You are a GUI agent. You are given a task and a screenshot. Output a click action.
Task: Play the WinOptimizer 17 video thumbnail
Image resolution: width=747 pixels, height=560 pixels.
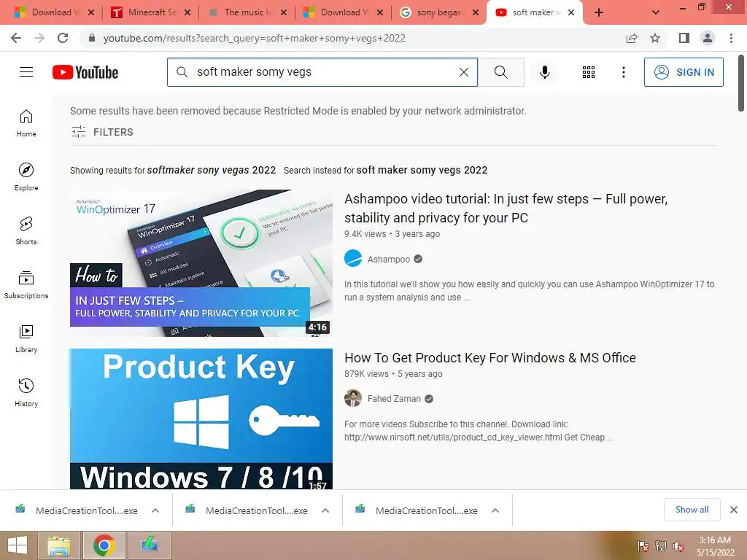click(x=201, y=262)
